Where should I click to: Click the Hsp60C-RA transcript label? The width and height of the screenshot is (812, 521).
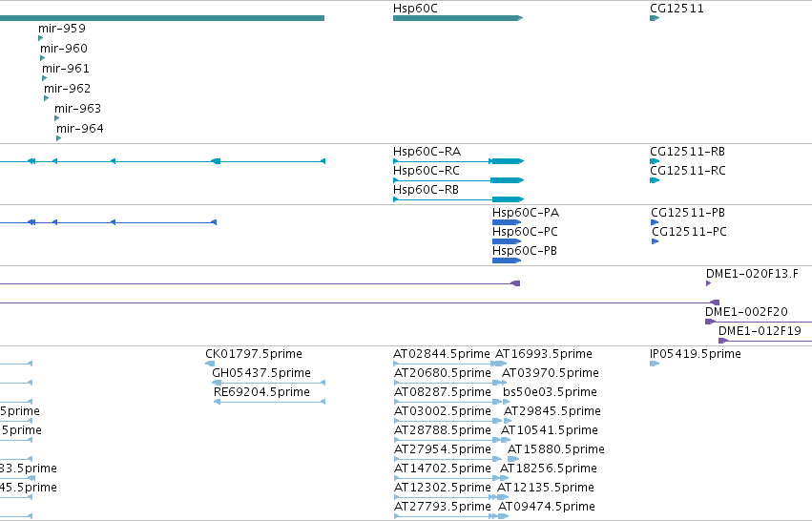(x=427, y=152)
